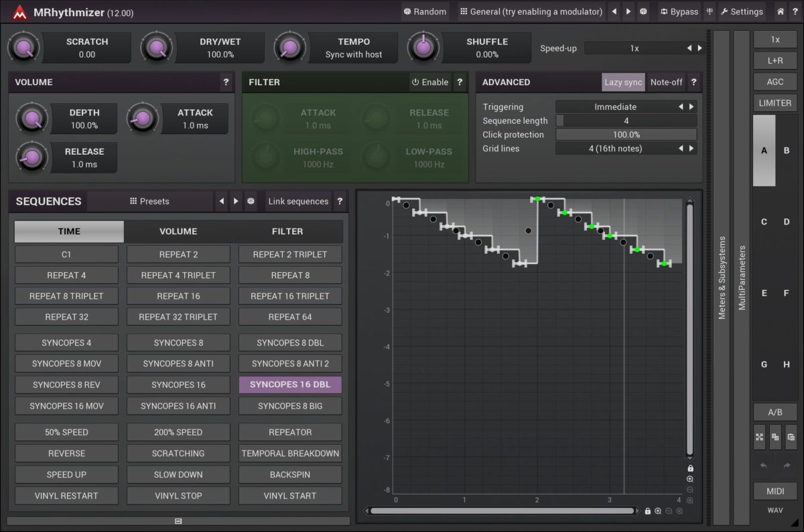Viewport: 804px width, 532px height.
Task: Click the Sequence length input field
Action: pos(626,121)
